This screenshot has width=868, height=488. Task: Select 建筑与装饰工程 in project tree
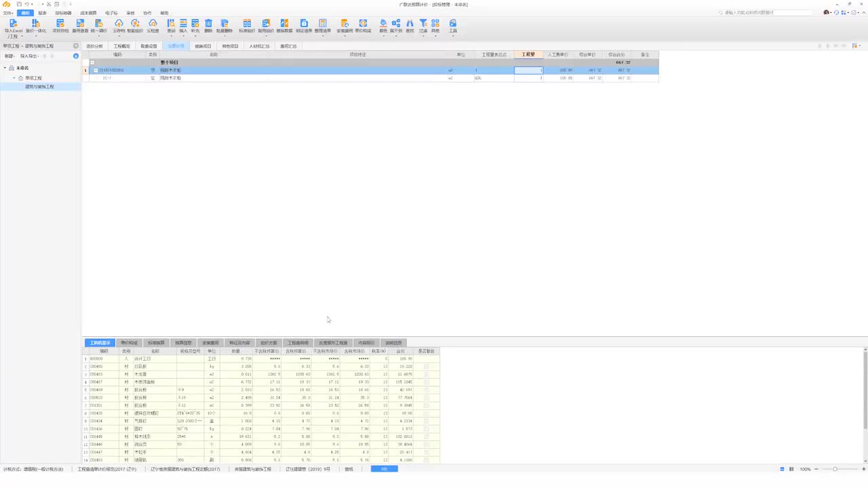coord(39,87)
